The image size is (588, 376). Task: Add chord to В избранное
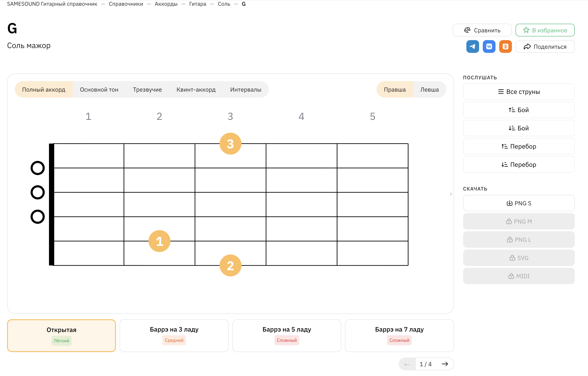[545, 30]
